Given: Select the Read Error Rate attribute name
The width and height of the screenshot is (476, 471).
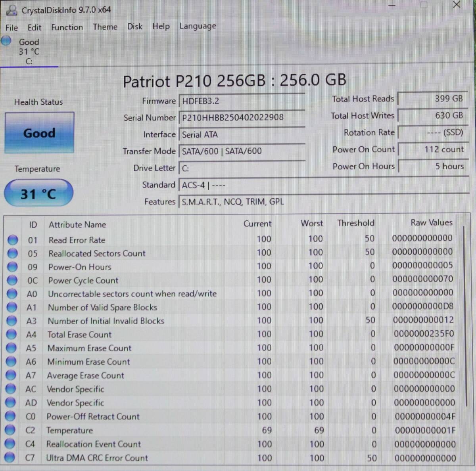Looking at the screenshot, I should 77,240.
